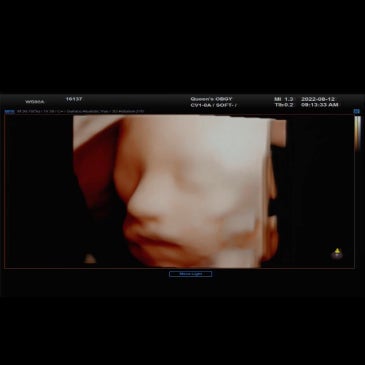
Task: Click the small cone marker at image bottom-left
Action: tap(89, 258)
